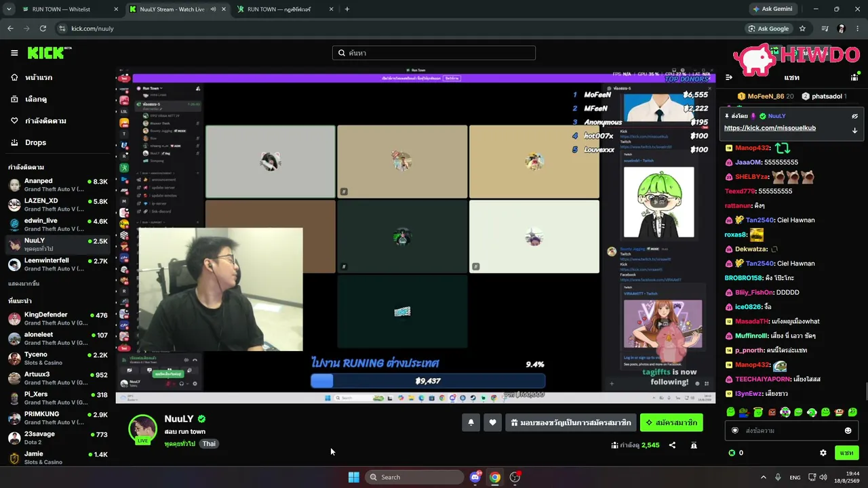Open chat settings gear
868x488 pixels.
point(823,453)
